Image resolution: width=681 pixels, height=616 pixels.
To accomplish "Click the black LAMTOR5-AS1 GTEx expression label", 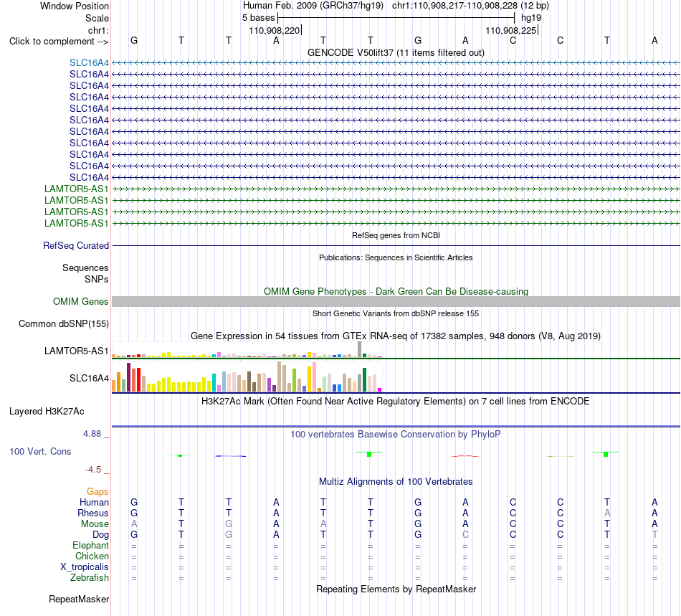I will point(77,351).
